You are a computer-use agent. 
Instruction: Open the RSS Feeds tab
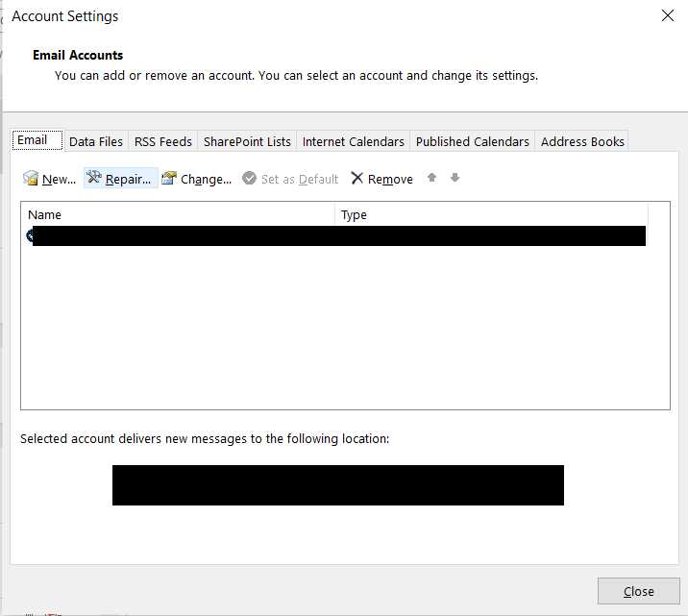163,141
